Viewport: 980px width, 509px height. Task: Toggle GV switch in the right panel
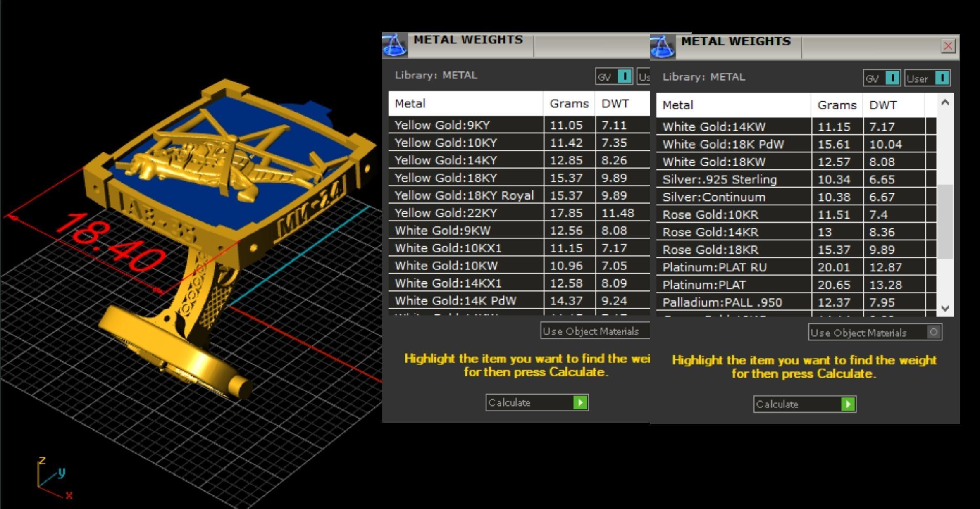892,78
